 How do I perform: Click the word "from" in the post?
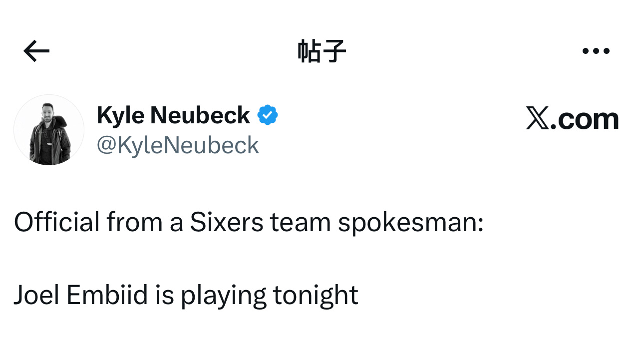coord(134,222)
